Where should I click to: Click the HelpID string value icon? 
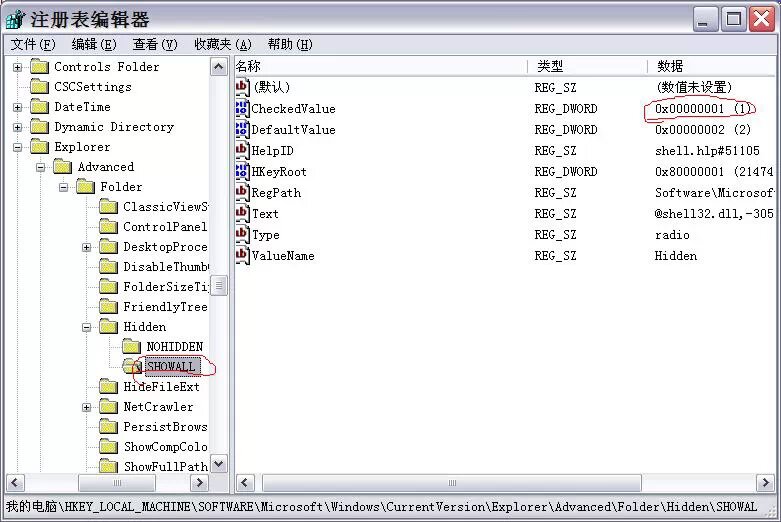tap(242, 150)
